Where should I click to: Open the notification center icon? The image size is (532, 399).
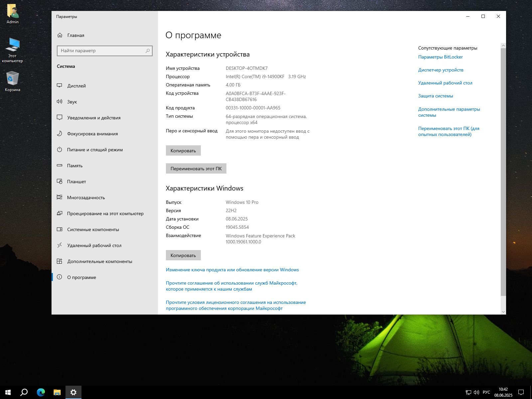coord(521,392)
